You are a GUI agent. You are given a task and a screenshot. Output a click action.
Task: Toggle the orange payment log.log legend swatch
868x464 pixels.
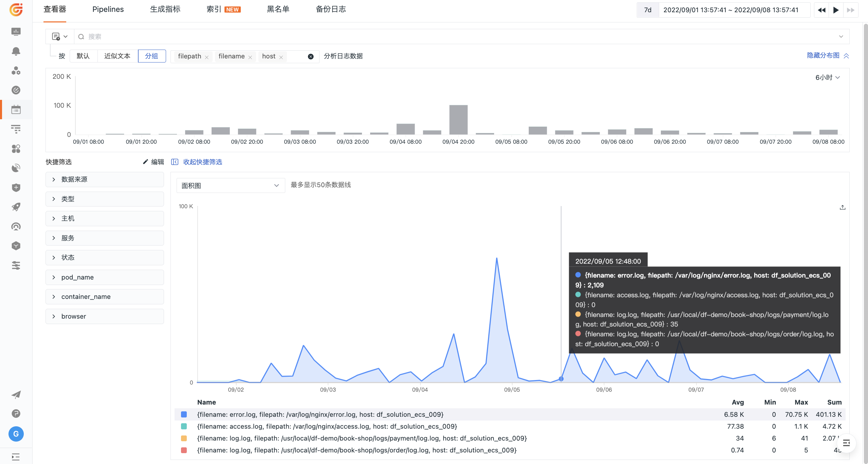(184, 438)
